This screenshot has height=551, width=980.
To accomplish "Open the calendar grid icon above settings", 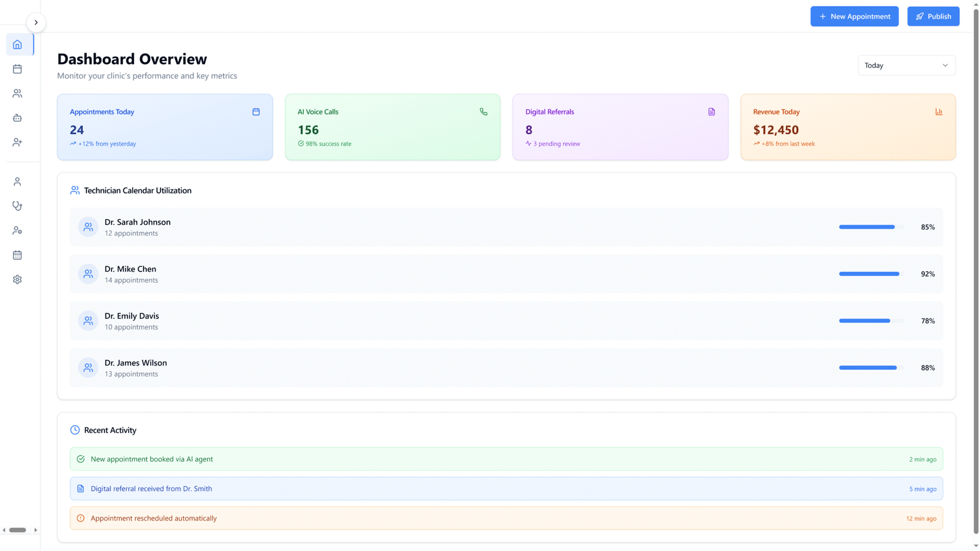I will pyautogui.click(x=17, y=255).
